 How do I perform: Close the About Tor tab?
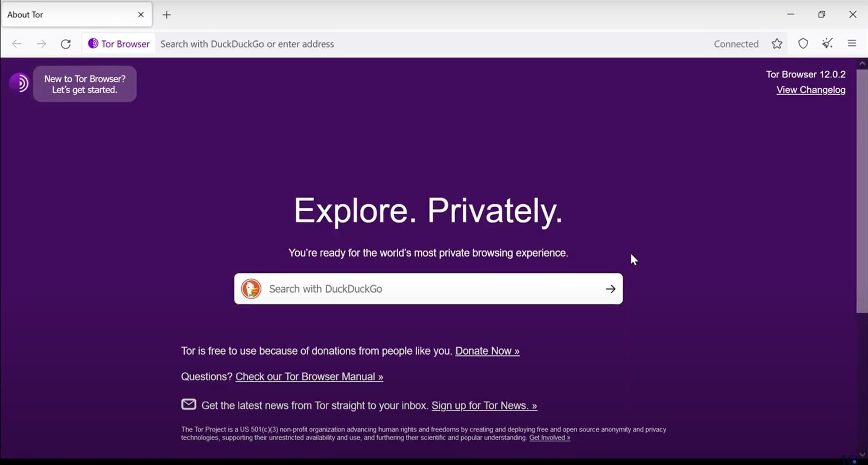tap(141, 15)
